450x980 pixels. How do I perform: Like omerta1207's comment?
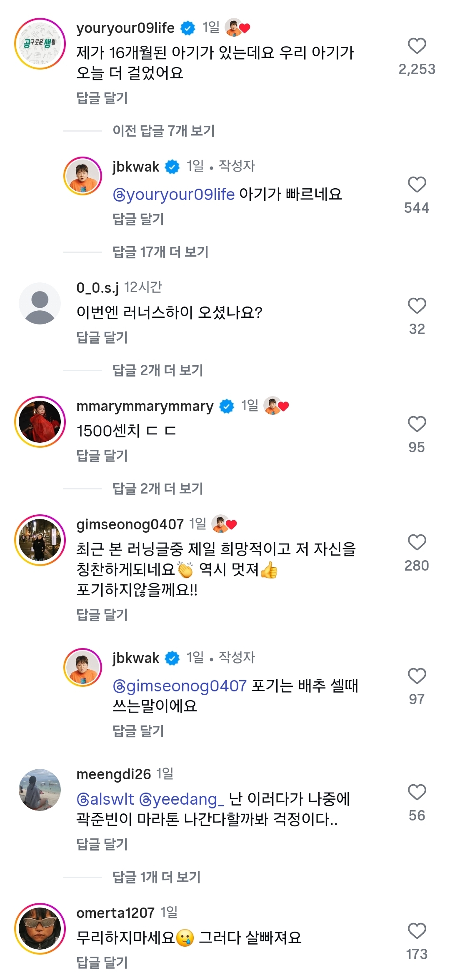coord(417,931)
